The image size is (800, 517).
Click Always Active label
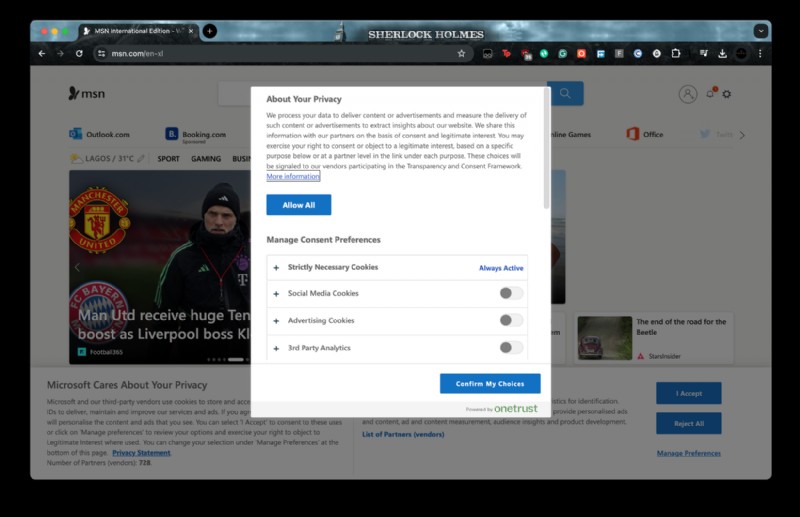pyautogui.click(x=501, y=268)
